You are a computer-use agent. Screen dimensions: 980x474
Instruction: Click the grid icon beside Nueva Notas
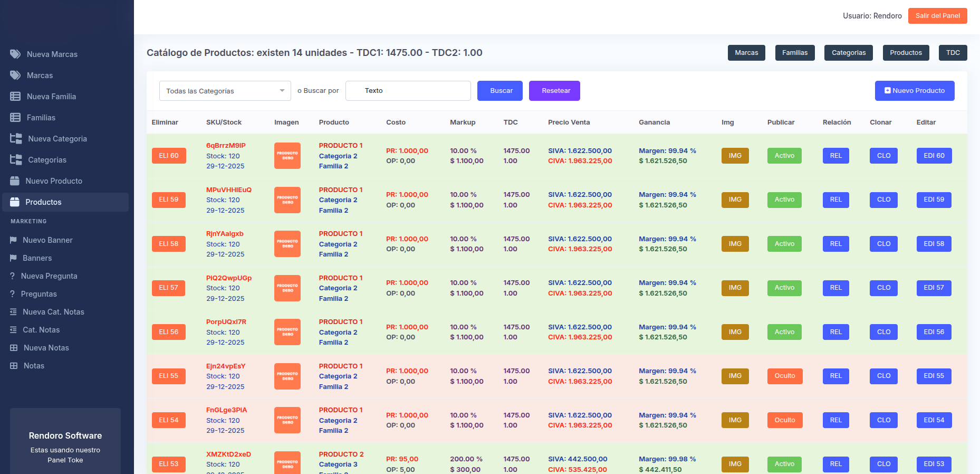[14, 348]
